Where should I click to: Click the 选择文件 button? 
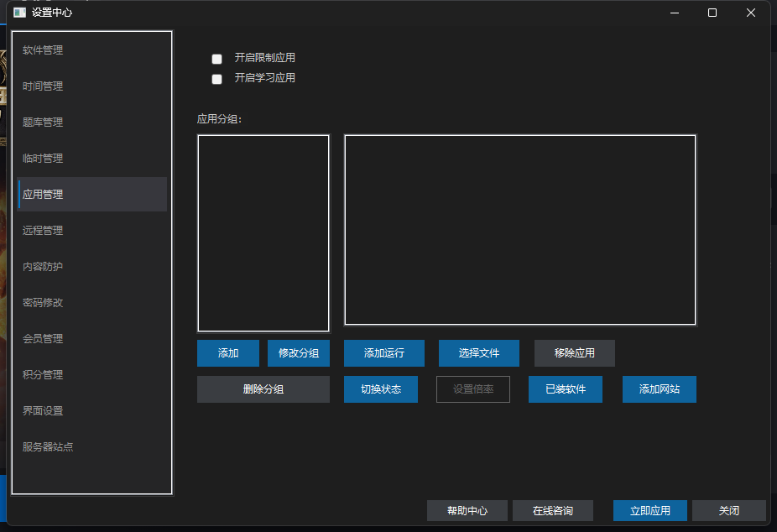click(478, 353)
